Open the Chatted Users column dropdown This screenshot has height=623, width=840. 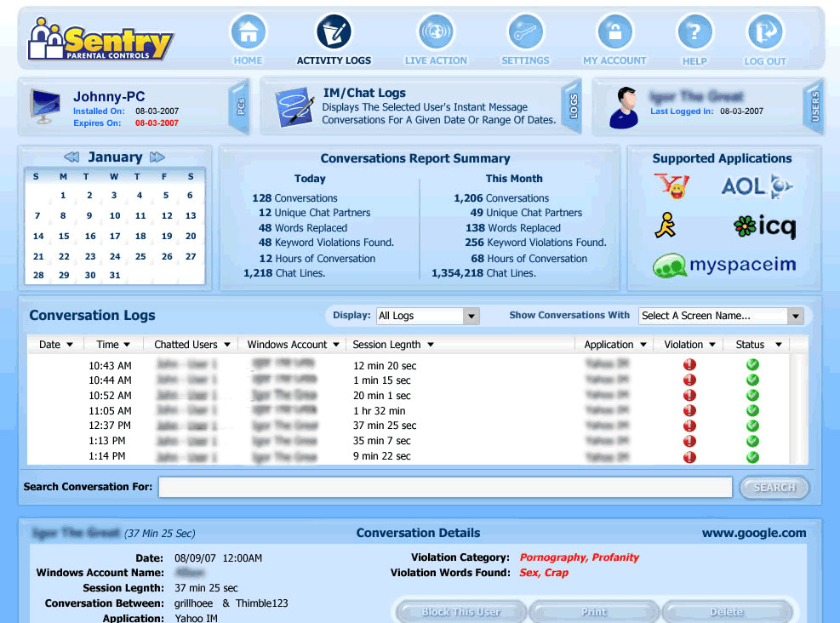[x=227, y=345]
